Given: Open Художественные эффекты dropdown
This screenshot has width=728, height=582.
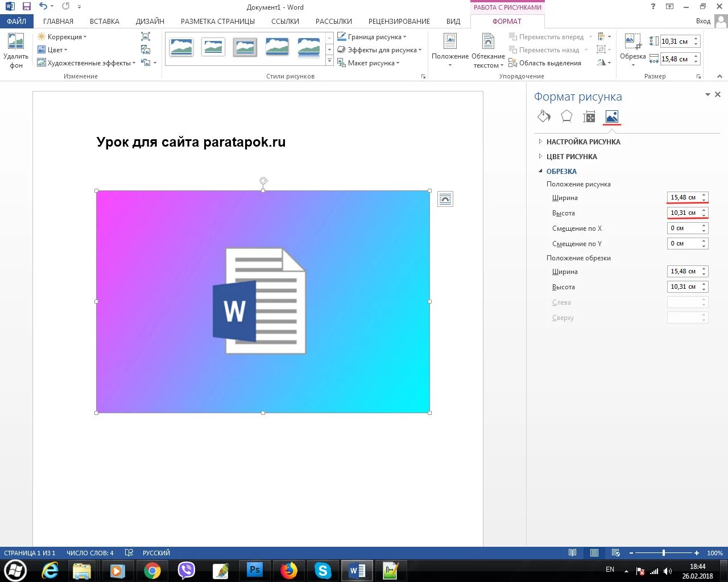Looking at the screenshot, I should coord(86,63).
